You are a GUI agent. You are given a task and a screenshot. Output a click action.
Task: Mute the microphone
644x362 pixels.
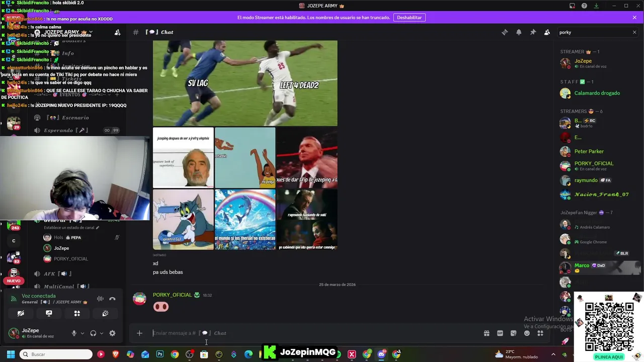tap(74, 333)
